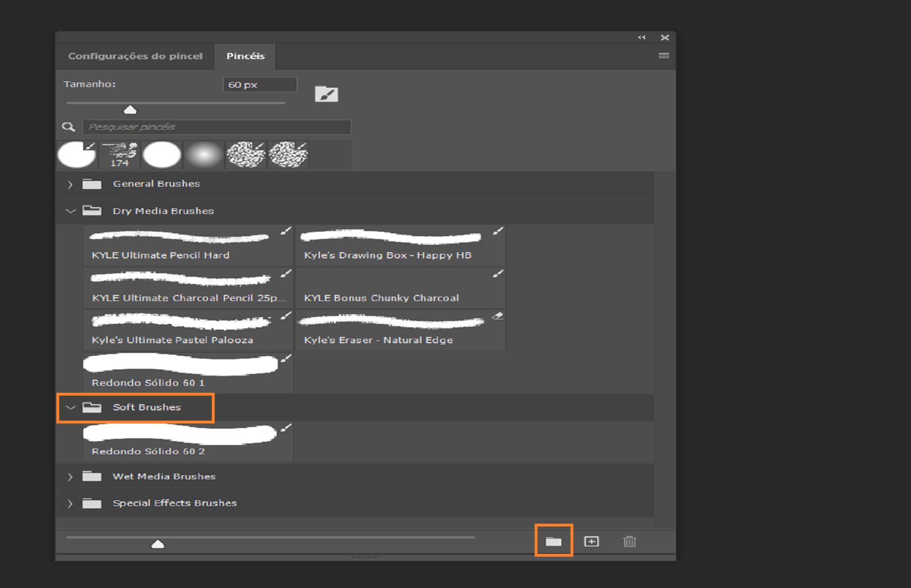The image size is (911, 588).
Task: Collapse the brushes panel with double-arrow icon
Action: point(642,38)
